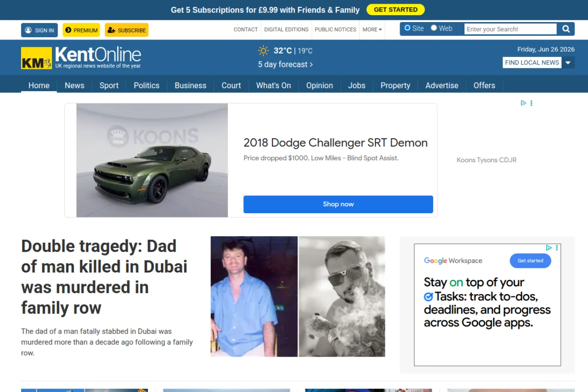
Task: Open the Business section
Action: [191, 85]
